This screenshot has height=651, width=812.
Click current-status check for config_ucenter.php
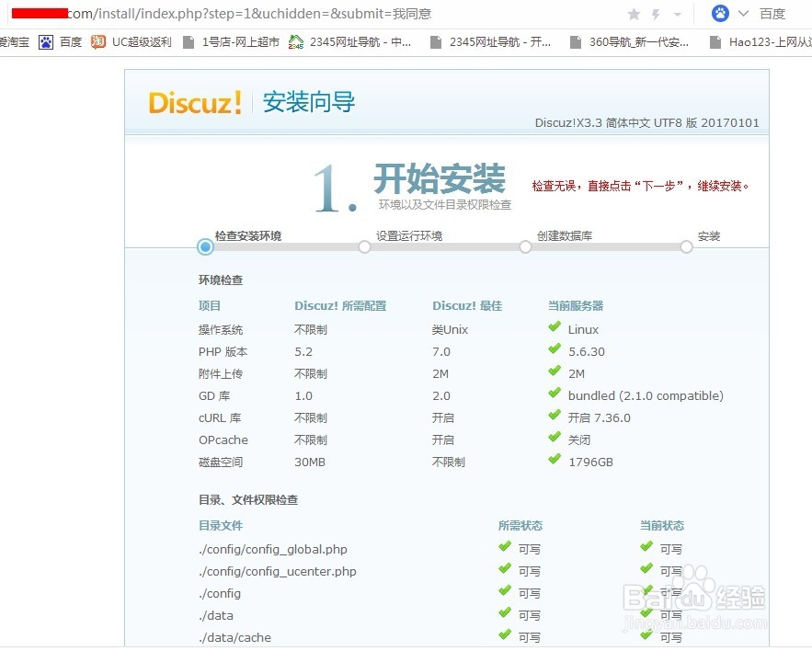coord(646,568)
